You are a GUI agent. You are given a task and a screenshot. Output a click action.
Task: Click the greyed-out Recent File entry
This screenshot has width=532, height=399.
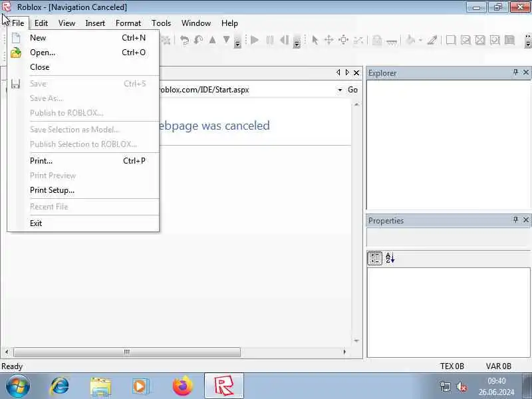click(x=83, y=207)
